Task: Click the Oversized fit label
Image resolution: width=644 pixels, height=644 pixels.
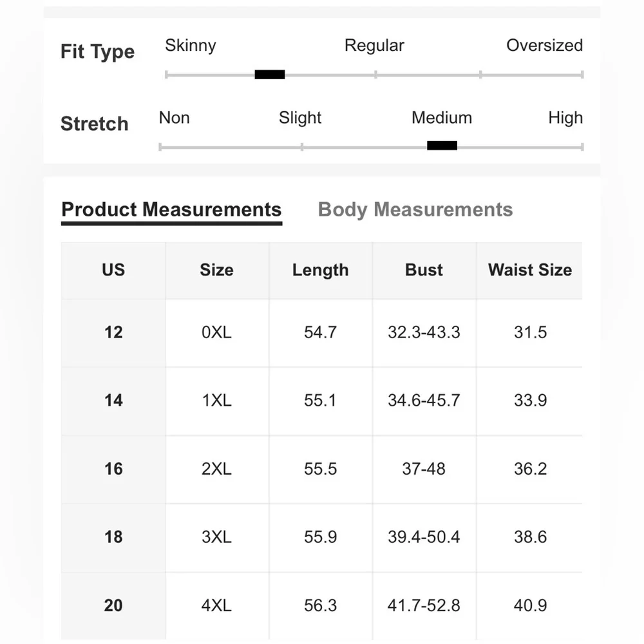Action: [x=544, y=46]
